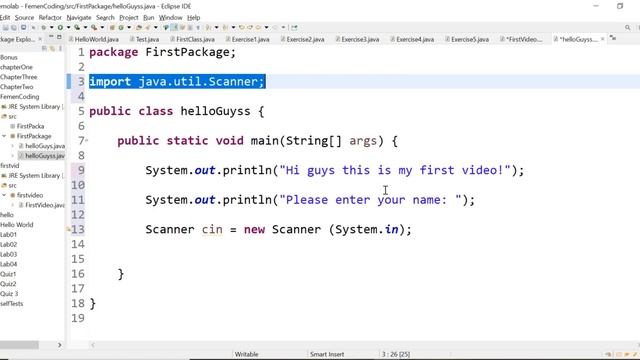This screenshot has height=360, width=640.
Task: Open the Navigate menu
Action: point(79,18)
